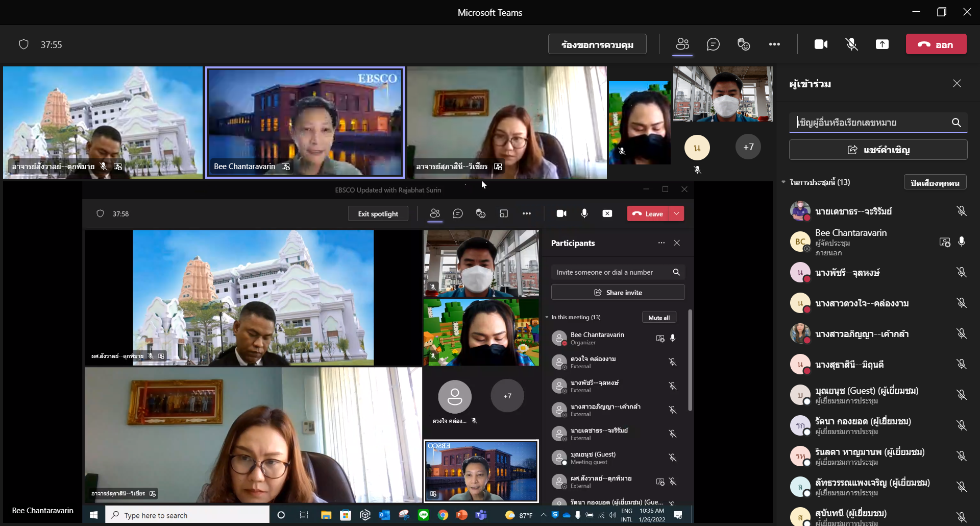This screenshot has height=526, width=980.
Task: Select รัตนา กองยอด in participant list
Action: pos(863,422)
